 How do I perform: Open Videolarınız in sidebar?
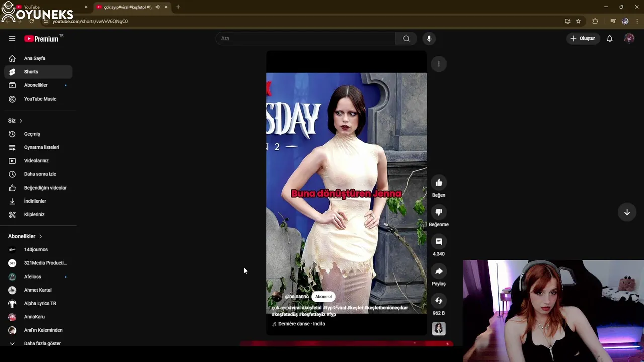[38, 161]
